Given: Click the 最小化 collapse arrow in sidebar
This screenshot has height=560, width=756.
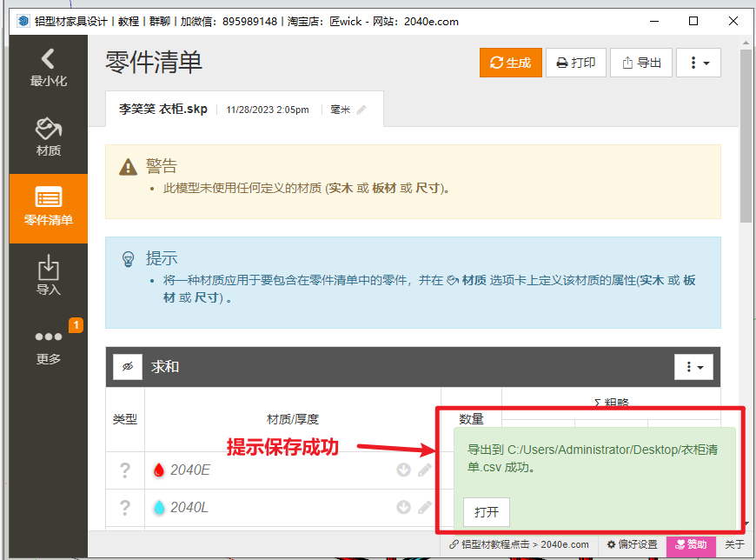Looking at the screenshot, I should pos(48,68).
